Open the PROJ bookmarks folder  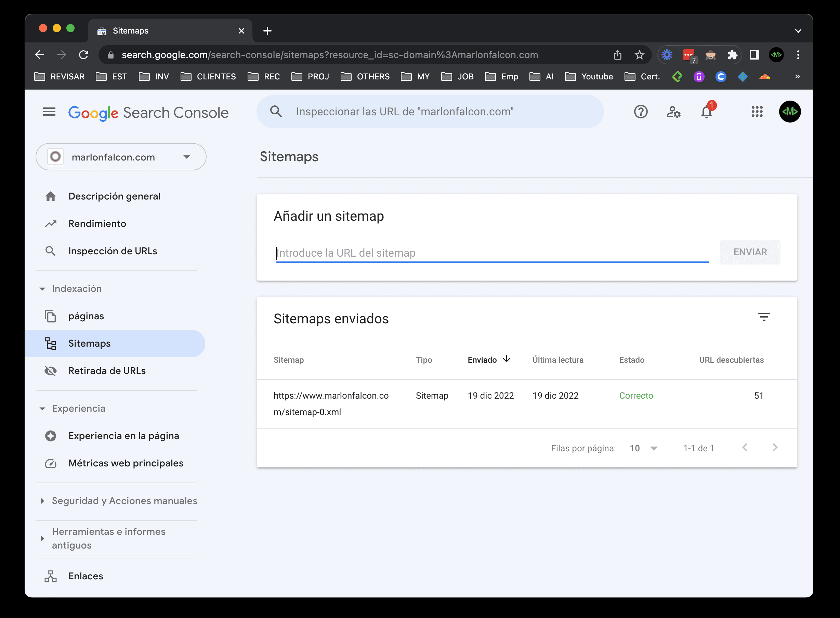pos(310,77)
